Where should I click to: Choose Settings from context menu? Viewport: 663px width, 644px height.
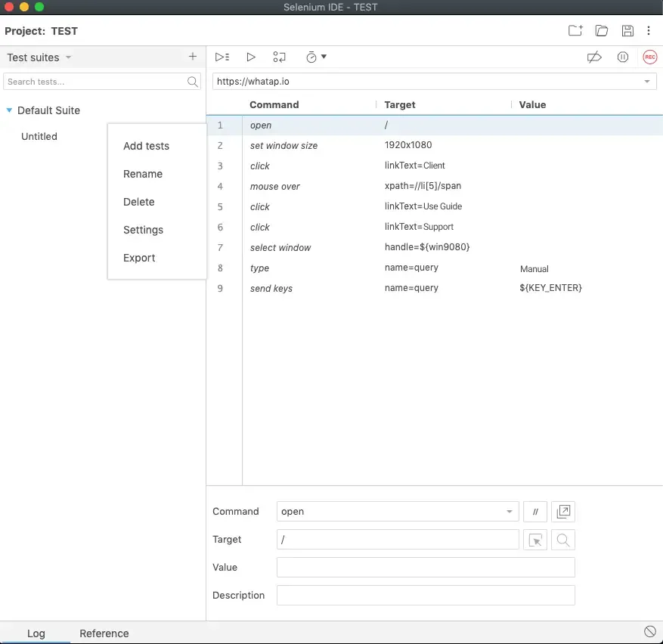point(144,230)
